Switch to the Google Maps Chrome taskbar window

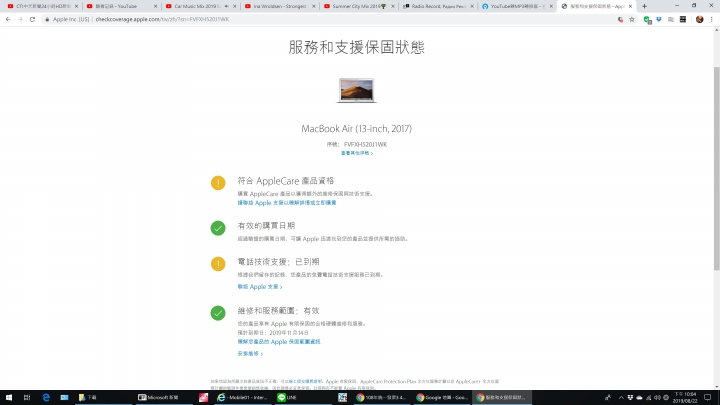pos(442,397)
